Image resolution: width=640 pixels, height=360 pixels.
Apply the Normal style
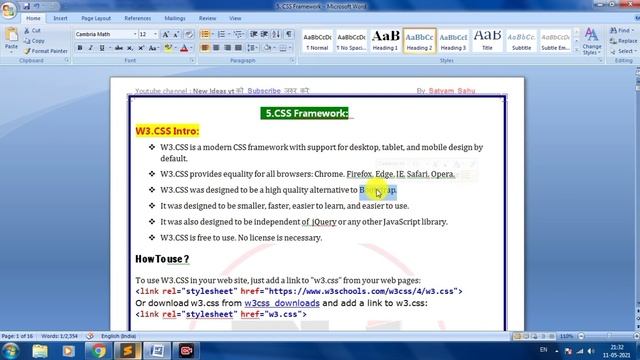317,40
